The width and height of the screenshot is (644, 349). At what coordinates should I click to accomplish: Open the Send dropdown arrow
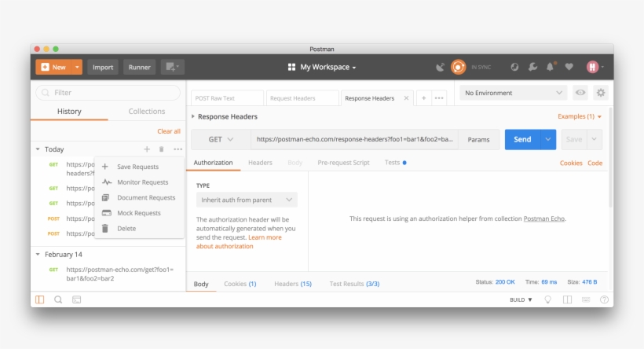coord(548,139)
